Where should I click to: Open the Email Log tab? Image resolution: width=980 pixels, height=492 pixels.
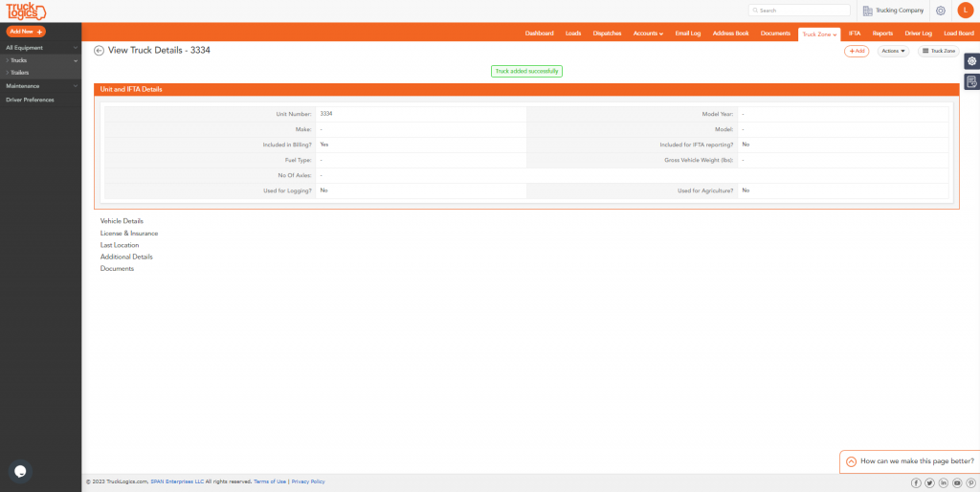[687, 34]
